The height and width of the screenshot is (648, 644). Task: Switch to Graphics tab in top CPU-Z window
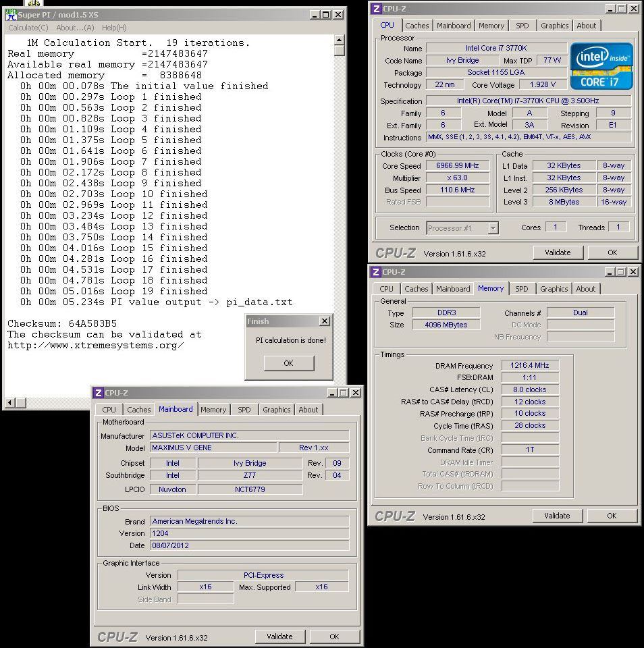coord(554,26)
